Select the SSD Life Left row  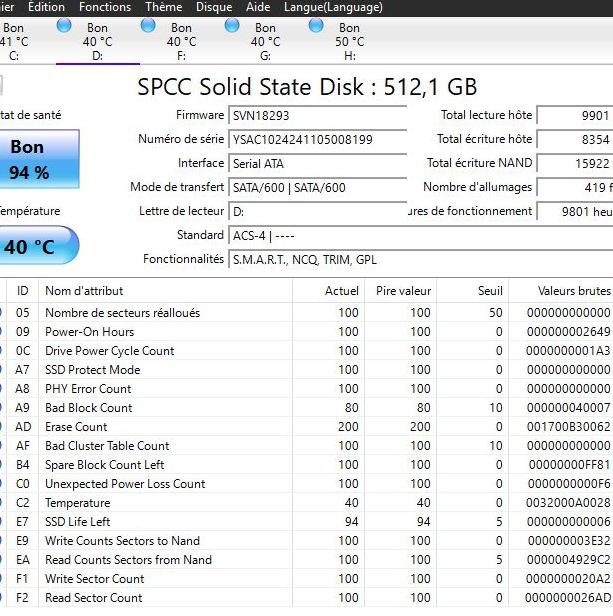point(306,522)
